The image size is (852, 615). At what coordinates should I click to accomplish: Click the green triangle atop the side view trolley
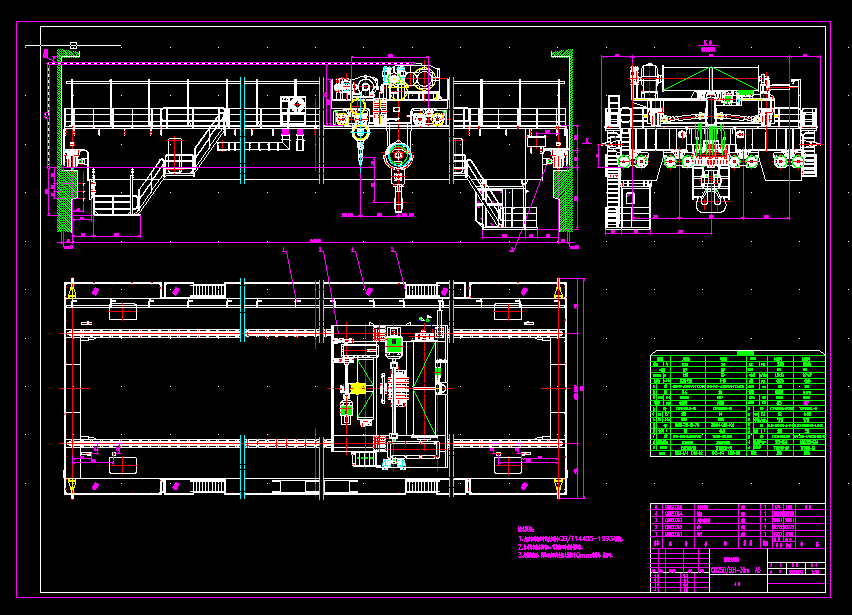click(711, 79)
